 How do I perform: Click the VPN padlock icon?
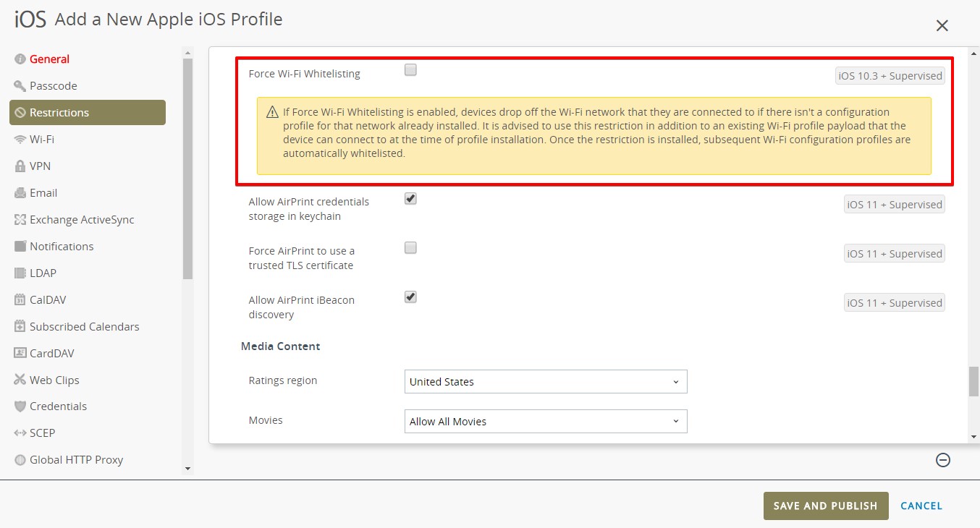click(20, 166)
